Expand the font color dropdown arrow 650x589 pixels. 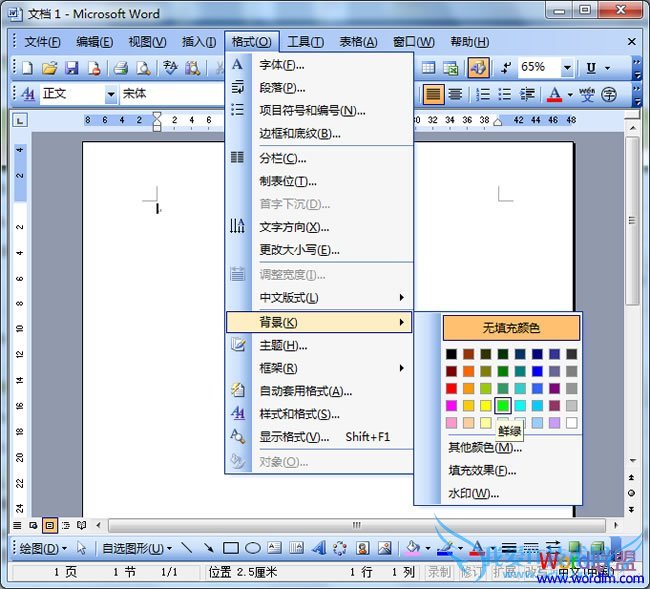[570, 95]
